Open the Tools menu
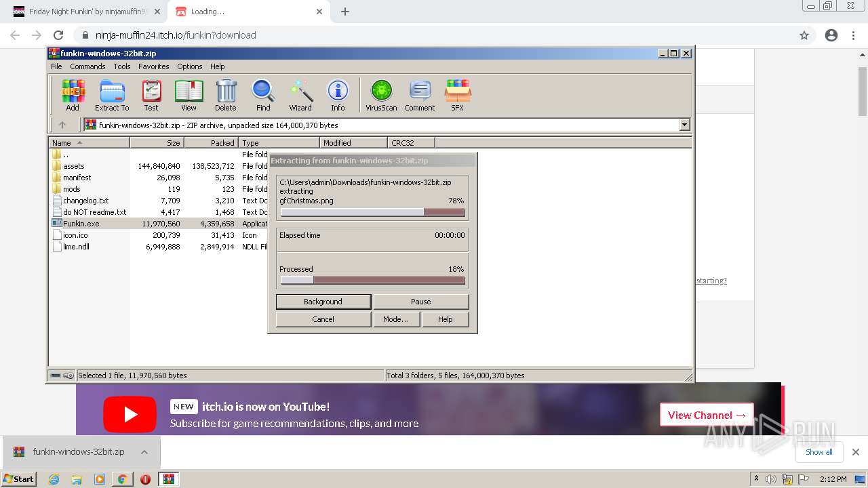 coord(122,66)
